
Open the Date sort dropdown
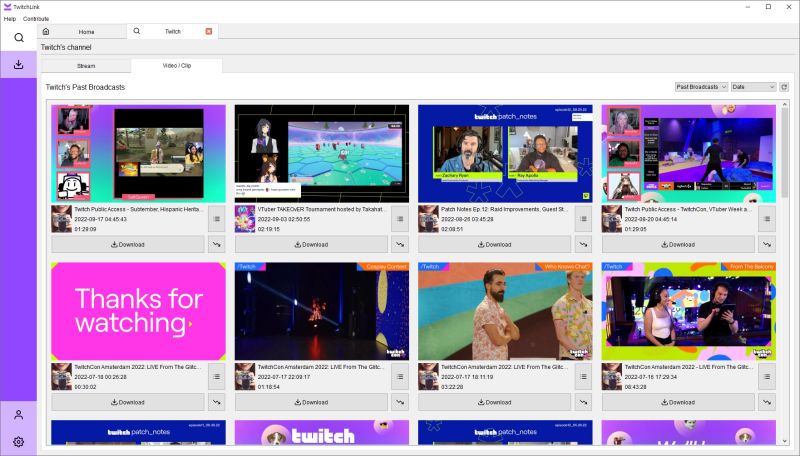coord(754,87)
